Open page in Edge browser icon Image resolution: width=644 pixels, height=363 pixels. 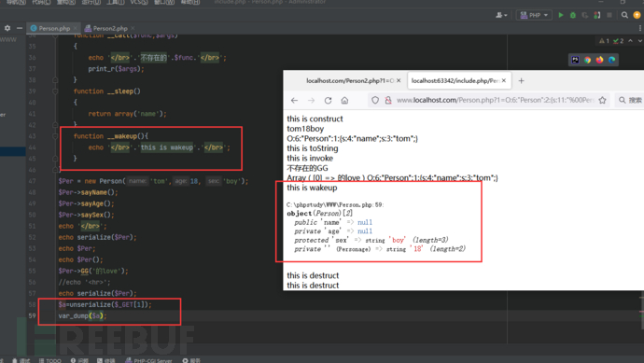tap(612, 60)
